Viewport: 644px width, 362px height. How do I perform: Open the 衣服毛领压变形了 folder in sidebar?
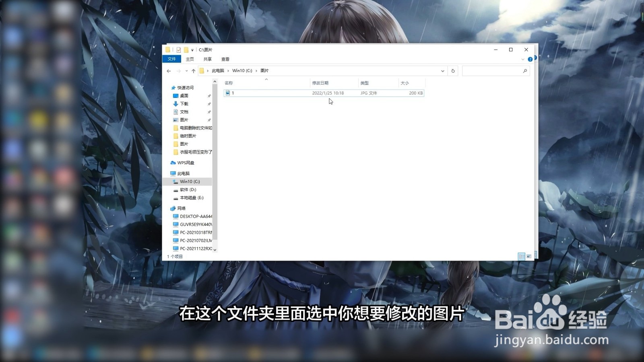[196, 152]
